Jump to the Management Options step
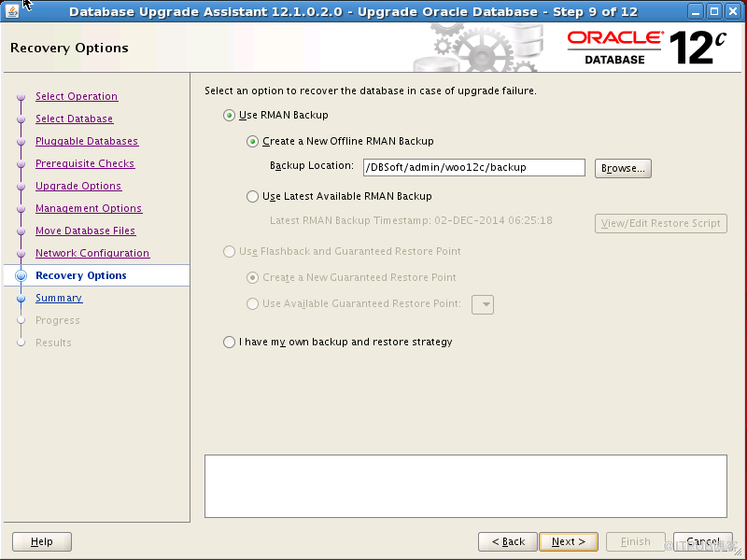This screenshot has width=747, height=560. tap(89, 208)
